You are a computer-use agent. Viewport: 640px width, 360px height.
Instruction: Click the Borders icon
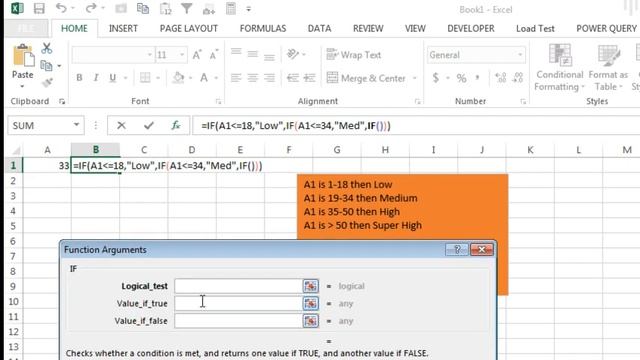pos(145,78)
